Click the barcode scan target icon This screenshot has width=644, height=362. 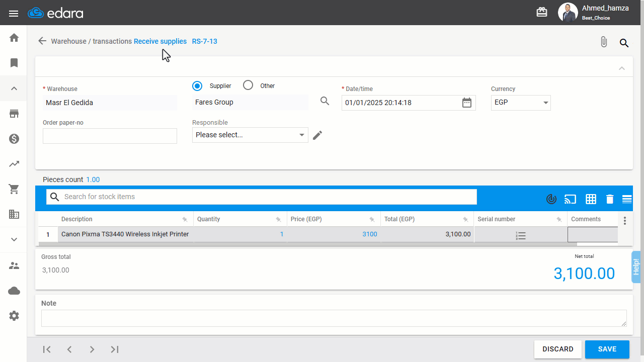tap(551, 199)
